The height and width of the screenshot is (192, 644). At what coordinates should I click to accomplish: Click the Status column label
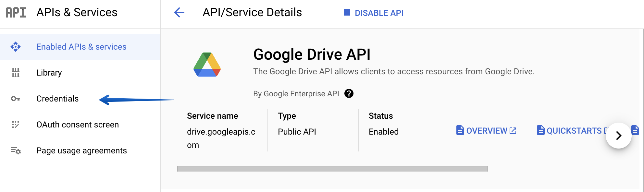click(x=381, y=116)
